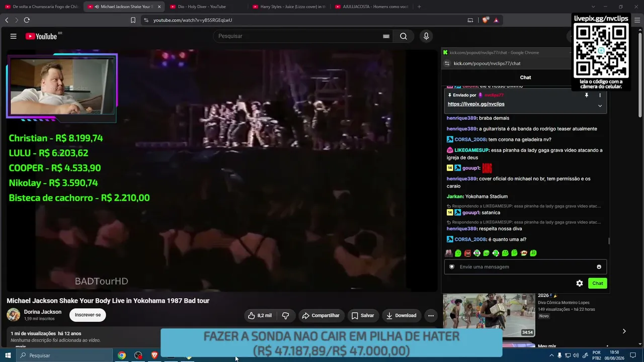Open chat settings gear in Kick chat

(580, 284)
